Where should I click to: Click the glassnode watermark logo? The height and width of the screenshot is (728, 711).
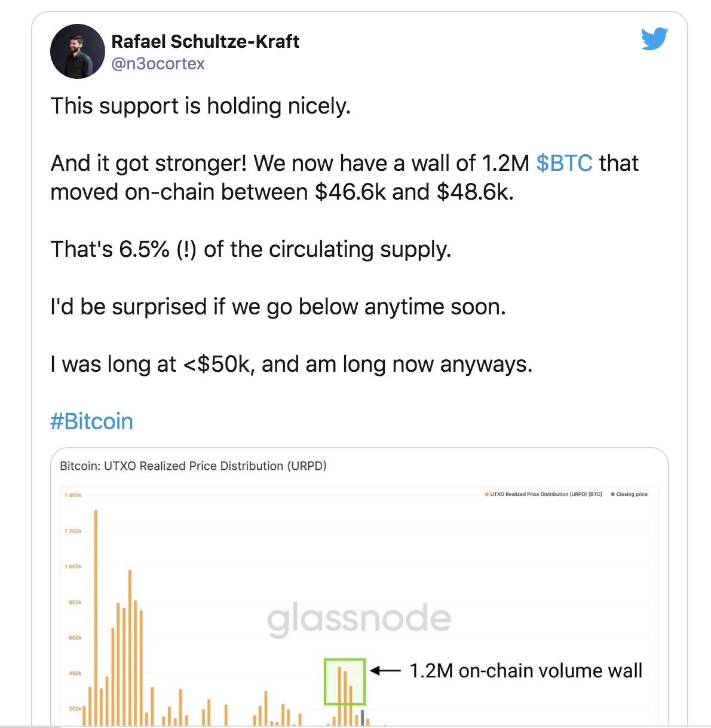tap(358, 619)
